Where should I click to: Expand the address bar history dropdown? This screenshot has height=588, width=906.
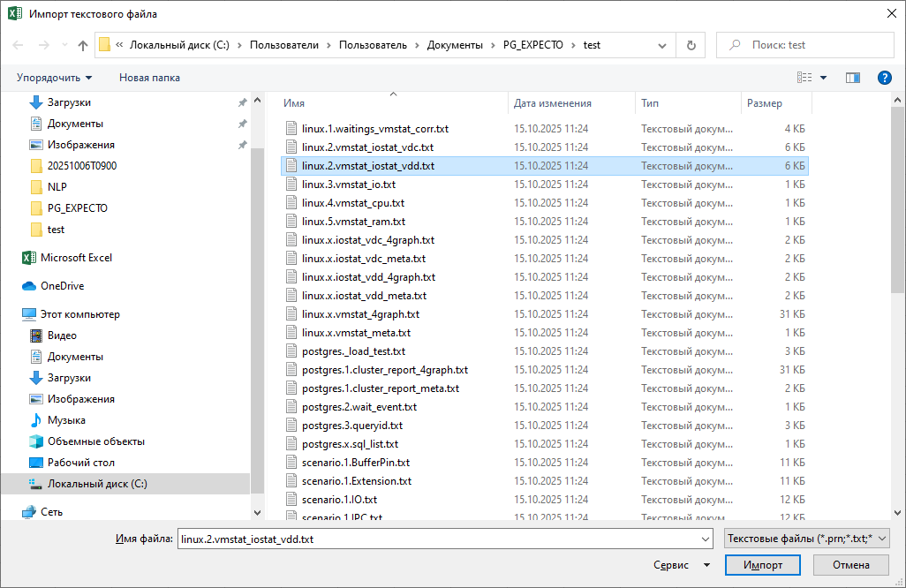tap(662, 46)
